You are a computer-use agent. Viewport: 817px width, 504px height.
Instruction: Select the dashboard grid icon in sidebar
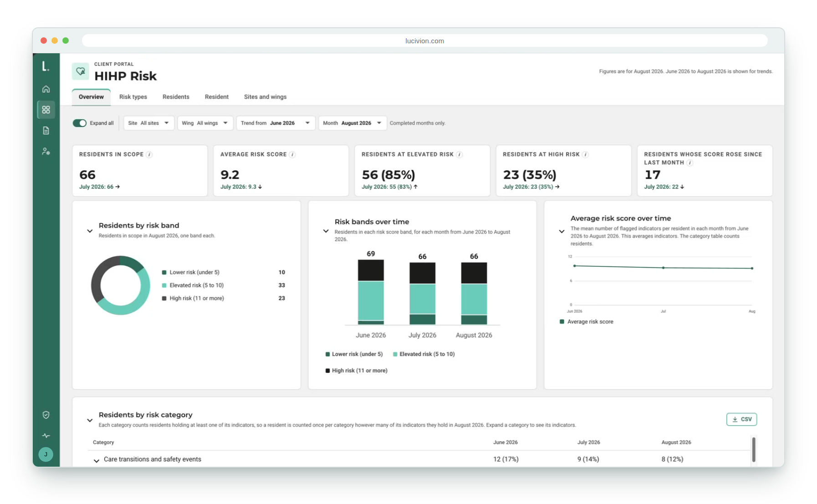[x=46, y=110]
